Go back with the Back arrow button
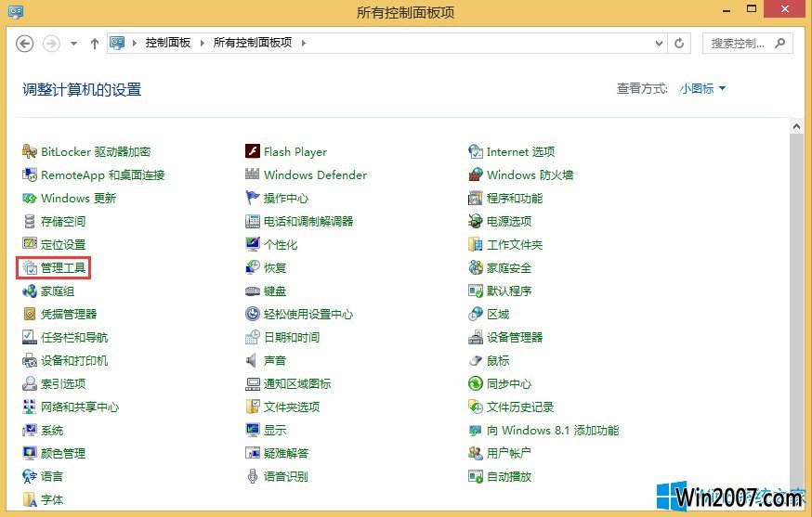 pos(25,44)
